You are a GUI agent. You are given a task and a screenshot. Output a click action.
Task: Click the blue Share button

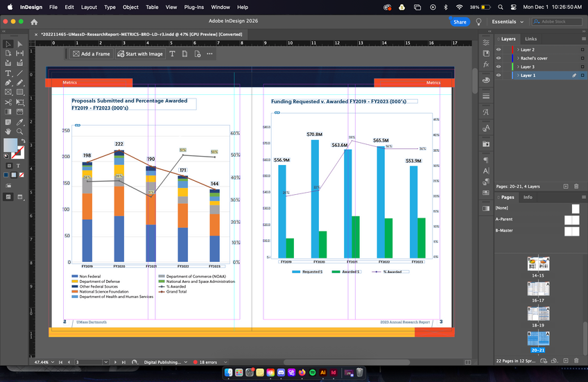pos(460,21)
